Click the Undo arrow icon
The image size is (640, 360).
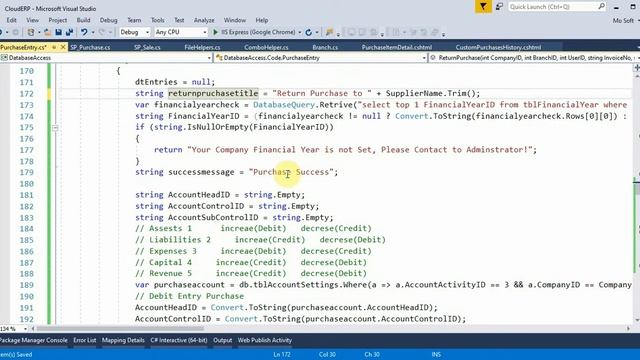click(x=84, y=32)
